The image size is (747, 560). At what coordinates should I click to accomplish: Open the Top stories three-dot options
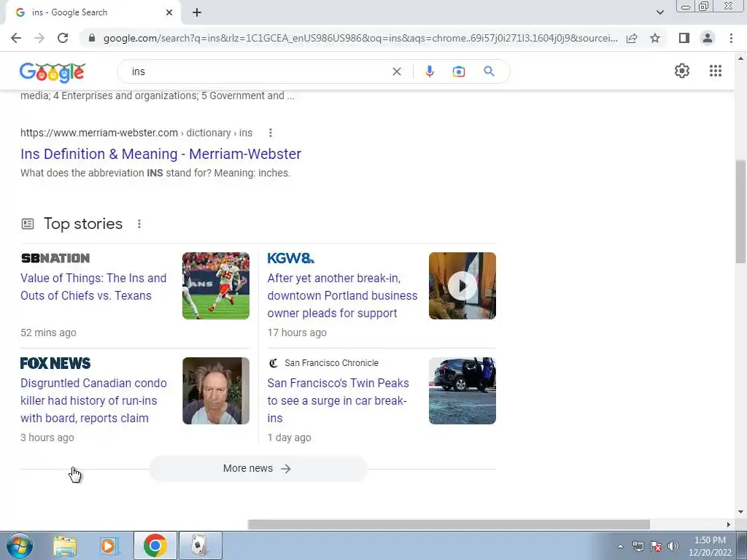tap(139, 224)
